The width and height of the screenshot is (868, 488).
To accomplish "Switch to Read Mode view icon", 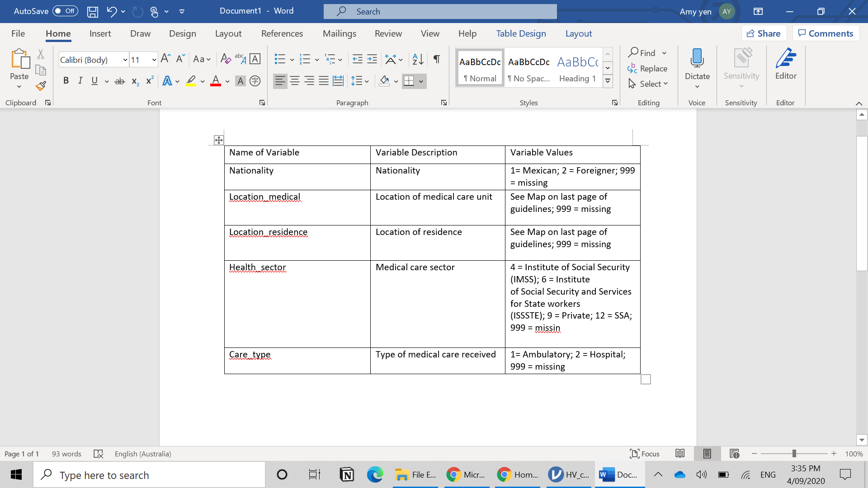I will (680, 454).
